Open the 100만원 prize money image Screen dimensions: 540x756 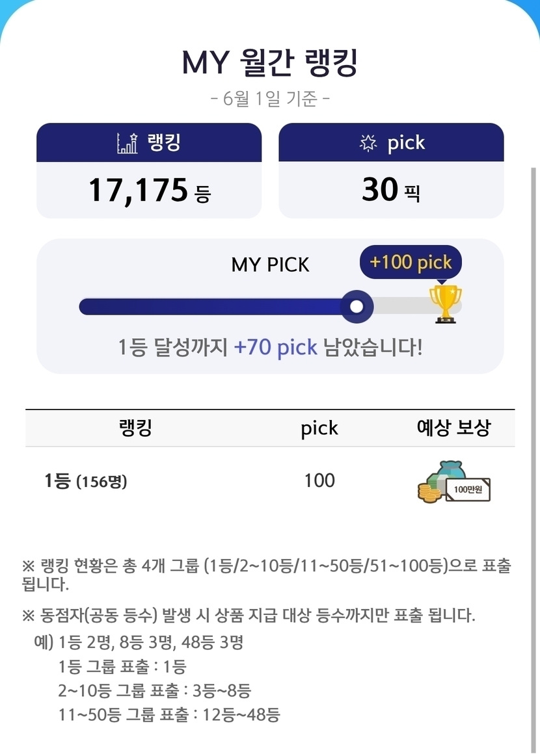point(453,482)
